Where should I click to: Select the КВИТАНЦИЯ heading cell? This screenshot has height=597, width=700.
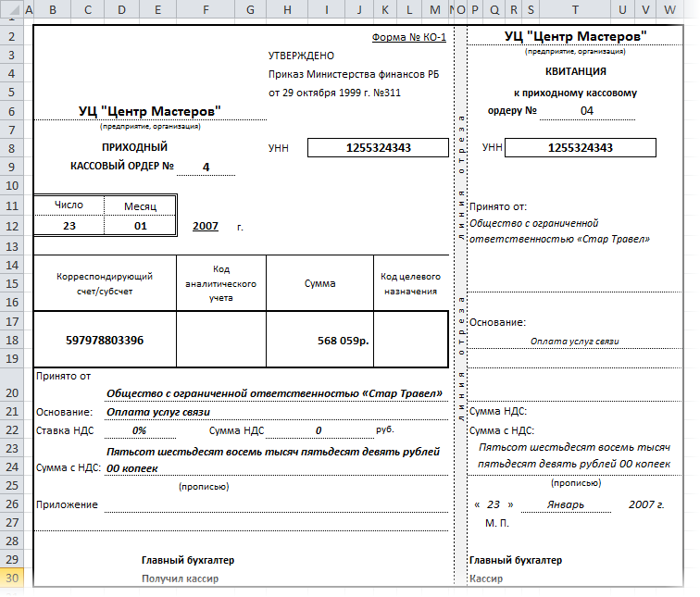[575, 71]
